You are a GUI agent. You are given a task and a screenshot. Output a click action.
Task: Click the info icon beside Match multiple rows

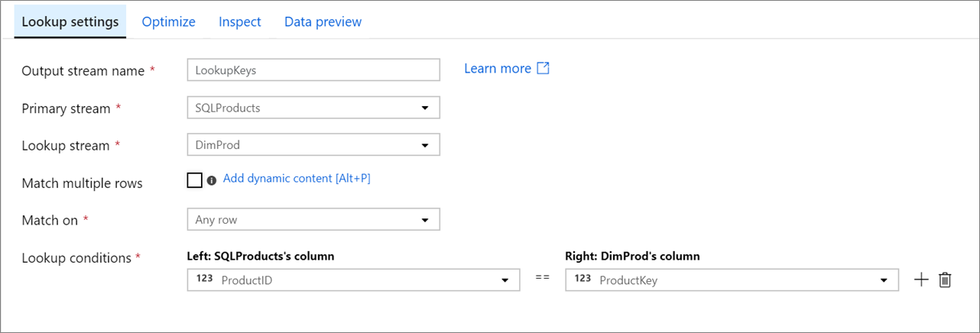tap(212, 180)
